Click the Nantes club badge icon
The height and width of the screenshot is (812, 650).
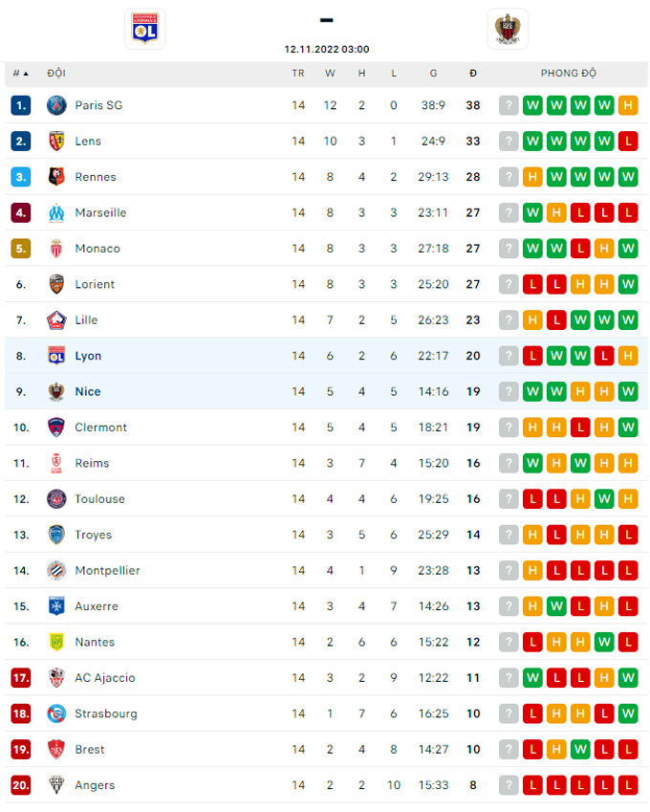55,642
